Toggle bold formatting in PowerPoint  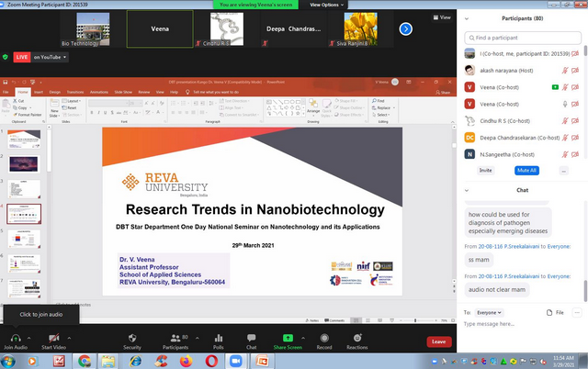tap(92, 112)
